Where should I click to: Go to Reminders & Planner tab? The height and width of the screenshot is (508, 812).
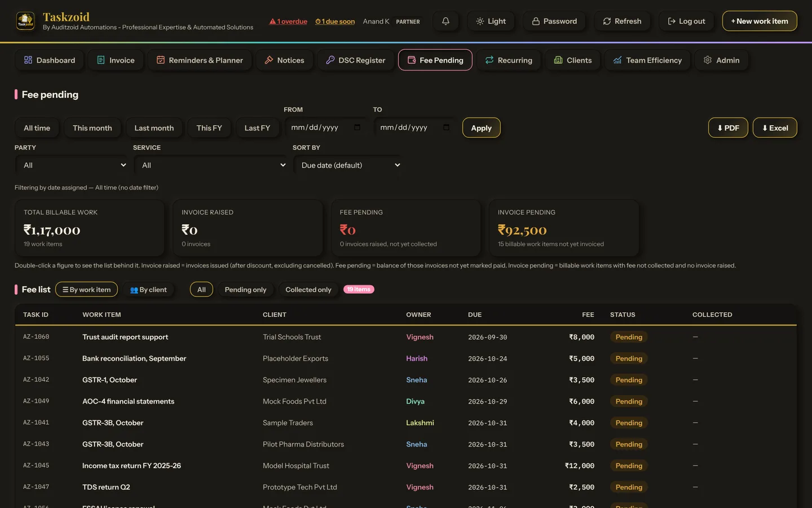click(x=200, y=60)
